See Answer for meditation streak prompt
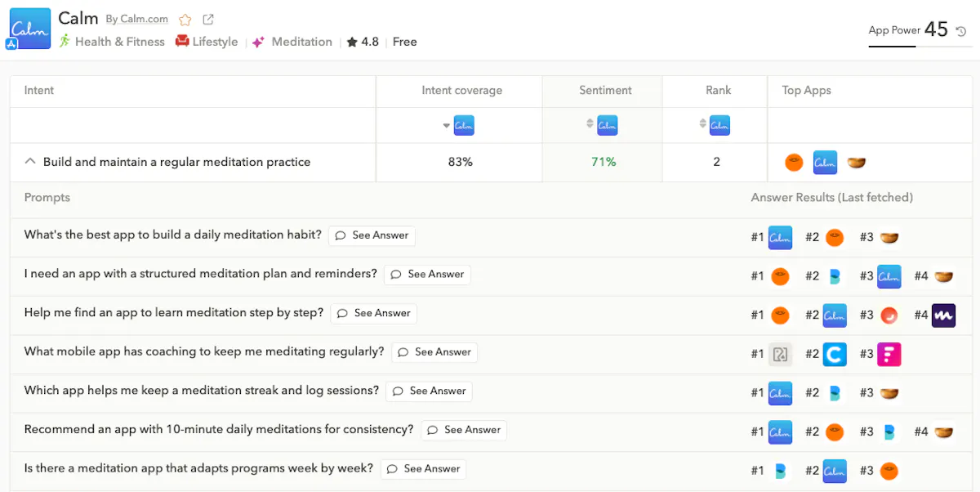The height and width of the screenshot is (492, 980). click(x=430, y=391)
